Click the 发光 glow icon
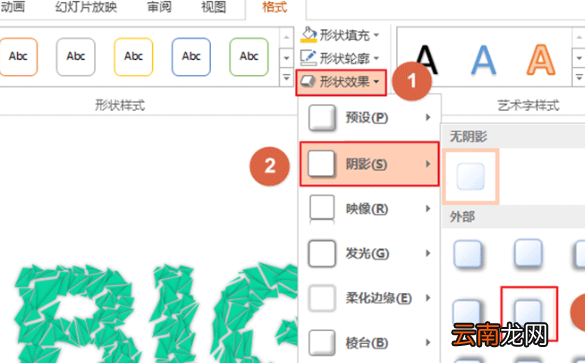 pos(322,253)
